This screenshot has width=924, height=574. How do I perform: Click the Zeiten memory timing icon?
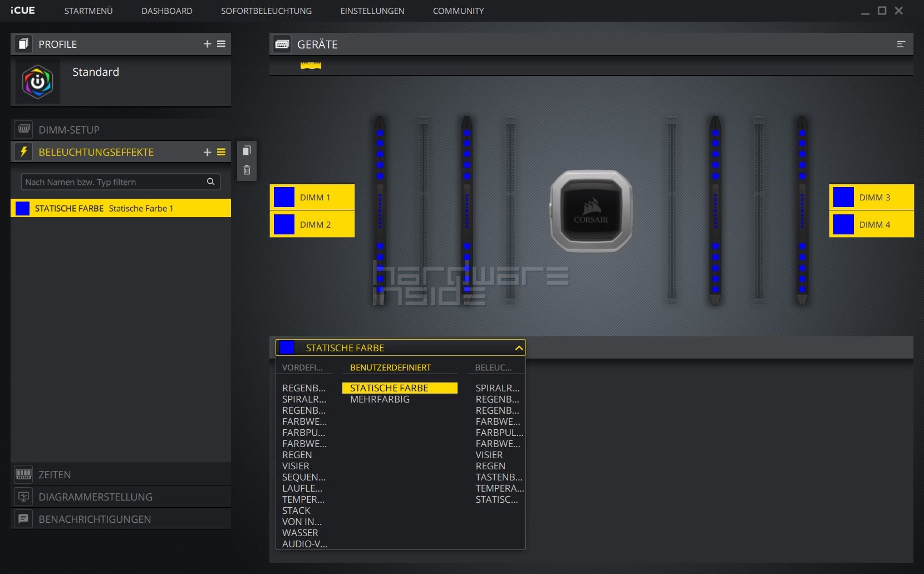[x=23, y=474]
